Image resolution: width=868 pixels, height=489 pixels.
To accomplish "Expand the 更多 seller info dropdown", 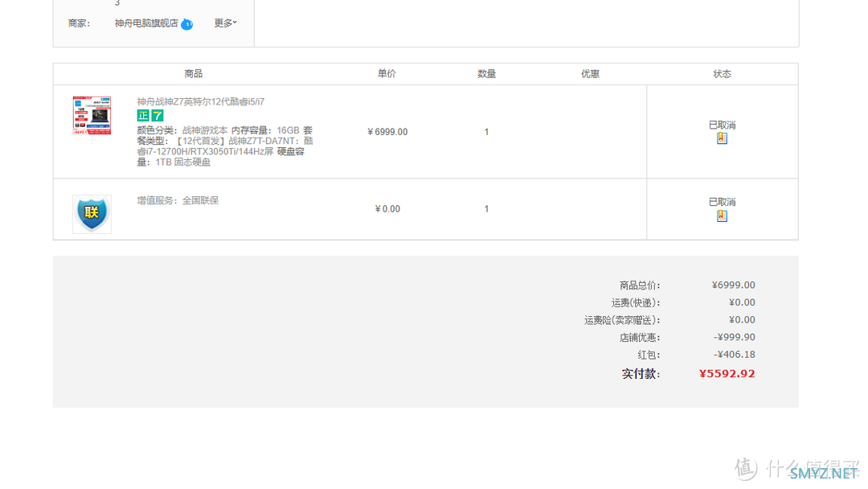I will pos(225,23).
